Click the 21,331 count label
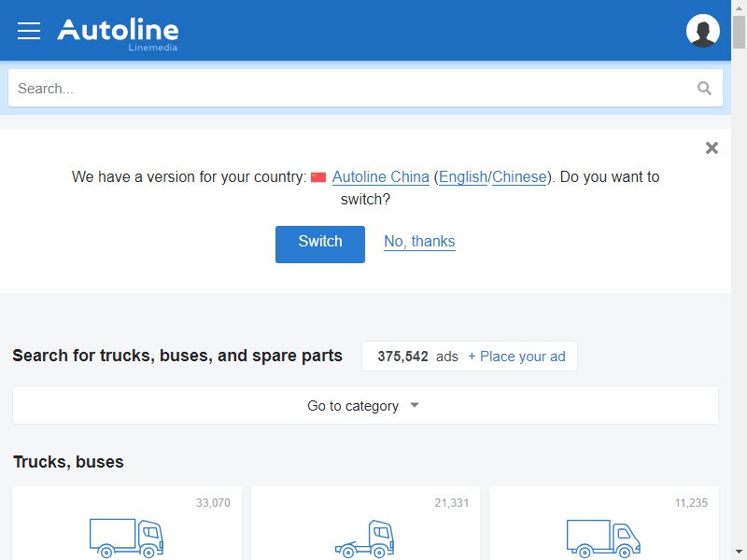 452,503
